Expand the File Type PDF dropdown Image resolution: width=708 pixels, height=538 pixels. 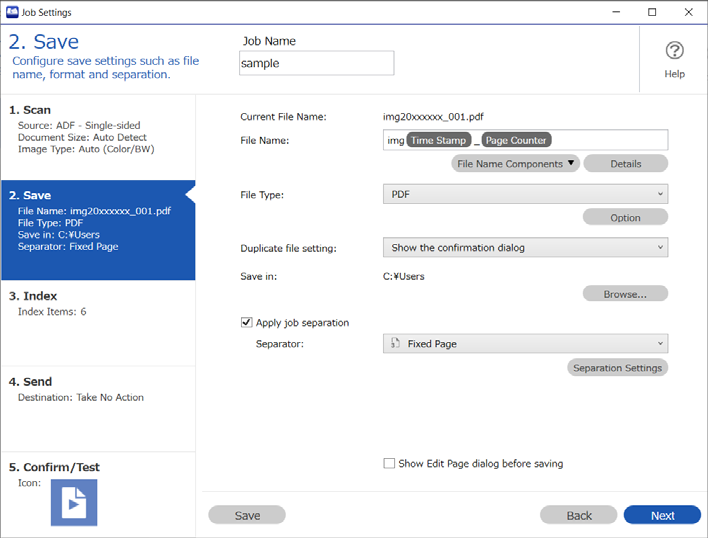(525, 194)
